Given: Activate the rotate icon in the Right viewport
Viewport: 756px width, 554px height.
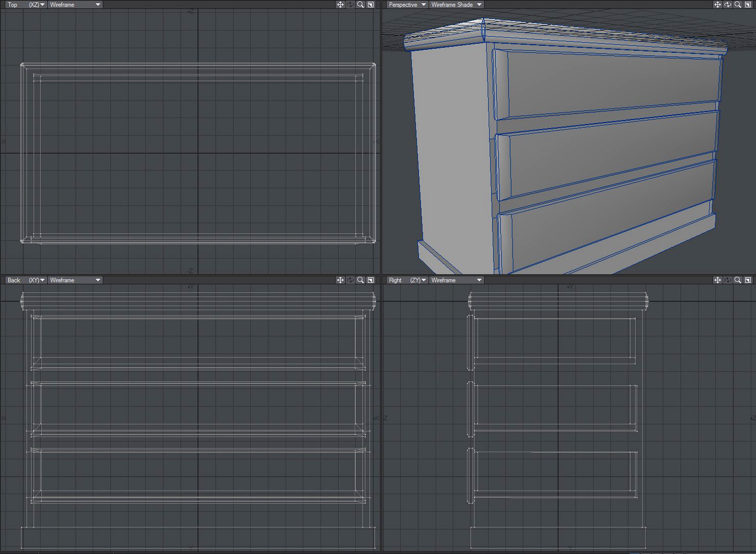Looking at the screenshot, I should (727, 280).
